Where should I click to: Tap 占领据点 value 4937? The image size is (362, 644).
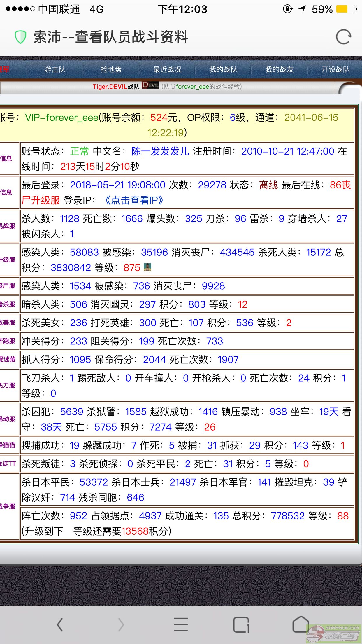pyautogui.click(x=150, y=516)
